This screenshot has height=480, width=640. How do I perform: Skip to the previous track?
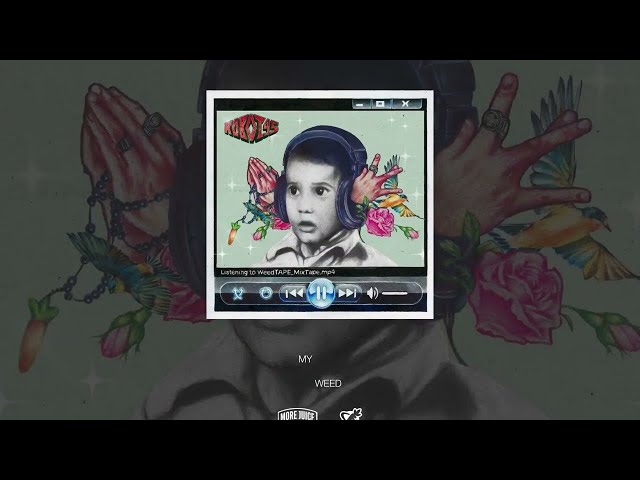coord(294,293)
